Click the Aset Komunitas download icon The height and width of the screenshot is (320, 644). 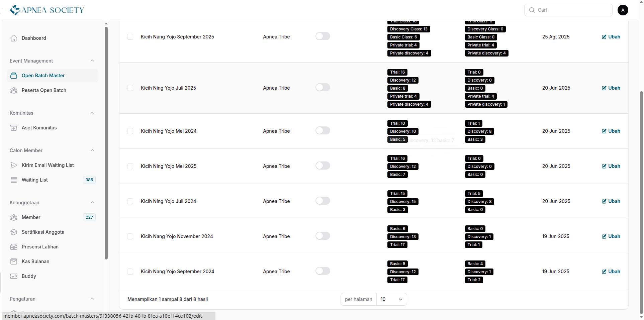point(14,128)
